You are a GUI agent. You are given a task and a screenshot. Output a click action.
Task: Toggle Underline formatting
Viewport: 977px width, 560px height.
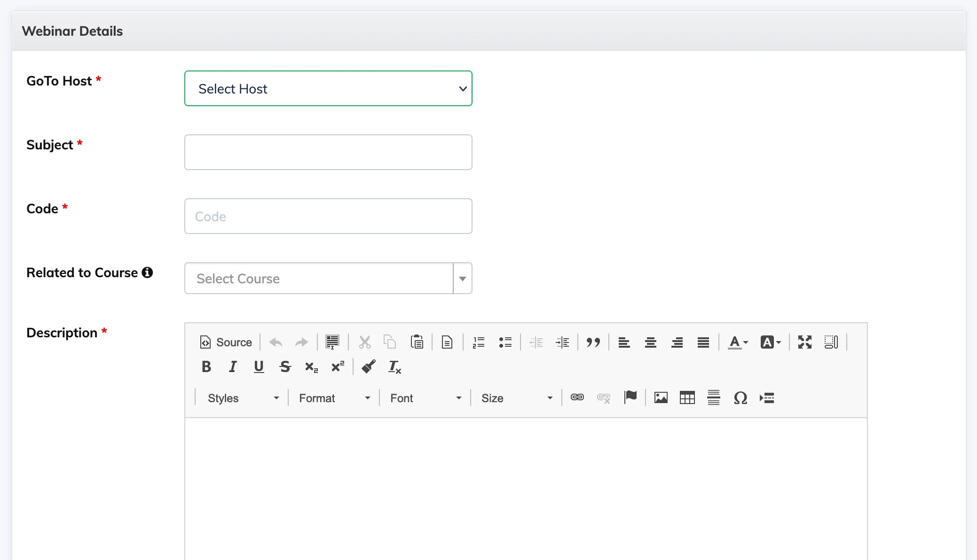point(259,367)
